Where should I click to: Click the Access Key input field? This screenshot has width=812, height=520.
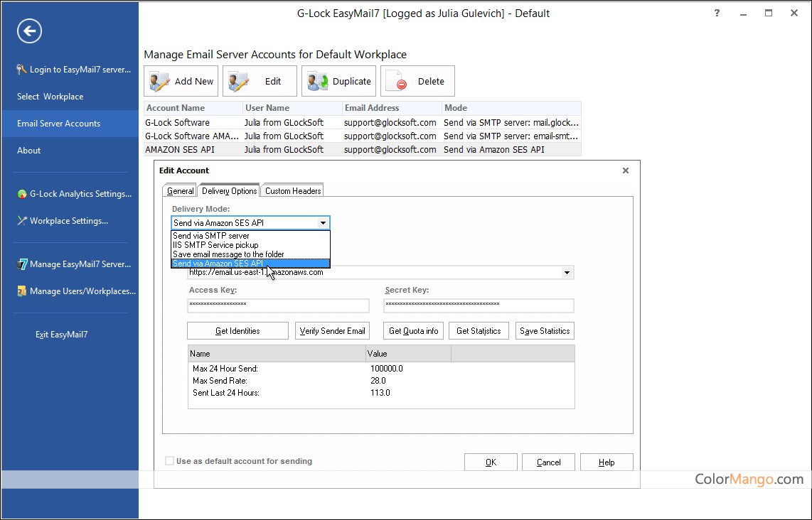point(278,305)
